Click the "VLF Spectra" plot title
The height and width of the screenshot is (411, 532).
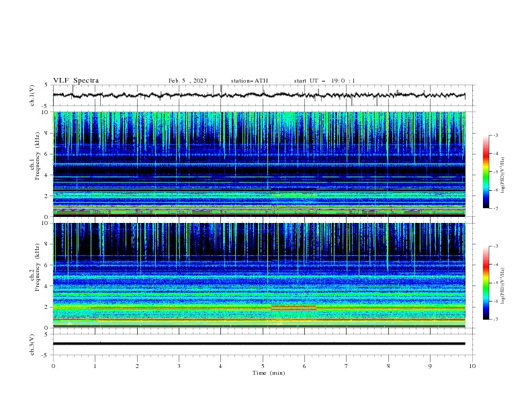click(76, 81)
